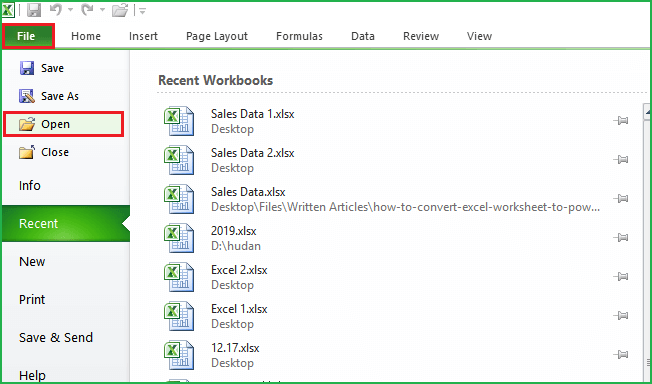Pin Excel 1.xlsx to the list

pyautogui.click(x=621, y=315)
